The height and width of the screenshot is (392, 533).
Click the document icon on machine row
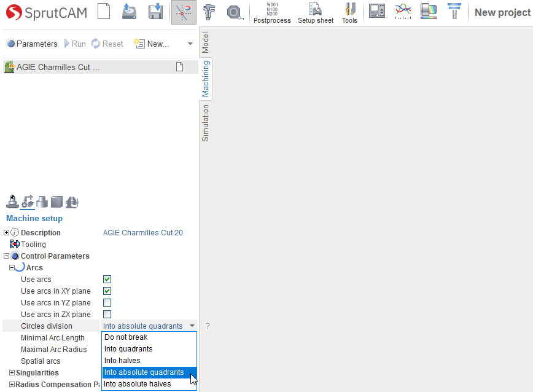[180, 67]
